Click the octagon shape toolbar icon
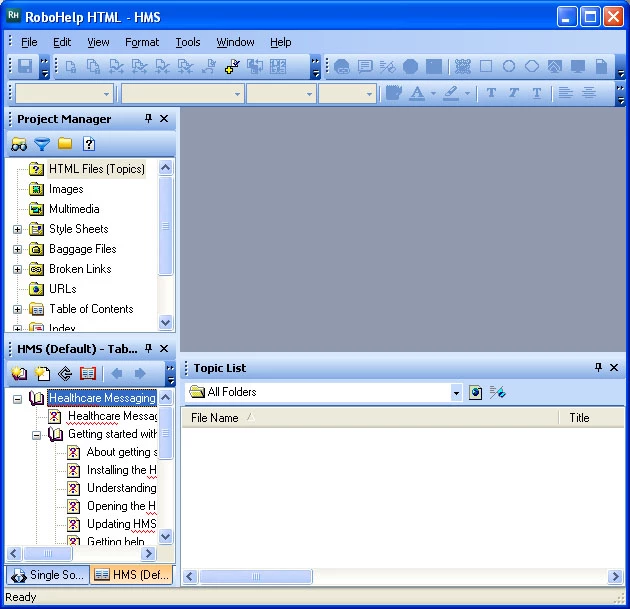Image resolution: width=630 pixels, height=609 pixels. (x=410, y=66)
